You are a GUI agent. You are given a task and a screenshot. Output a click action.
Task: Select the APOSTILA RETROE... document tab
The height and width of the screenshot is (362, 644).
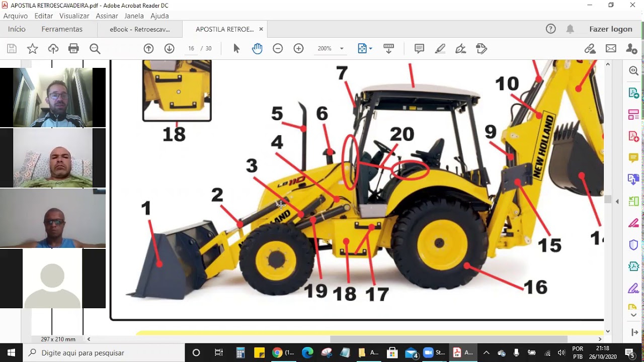224,29
